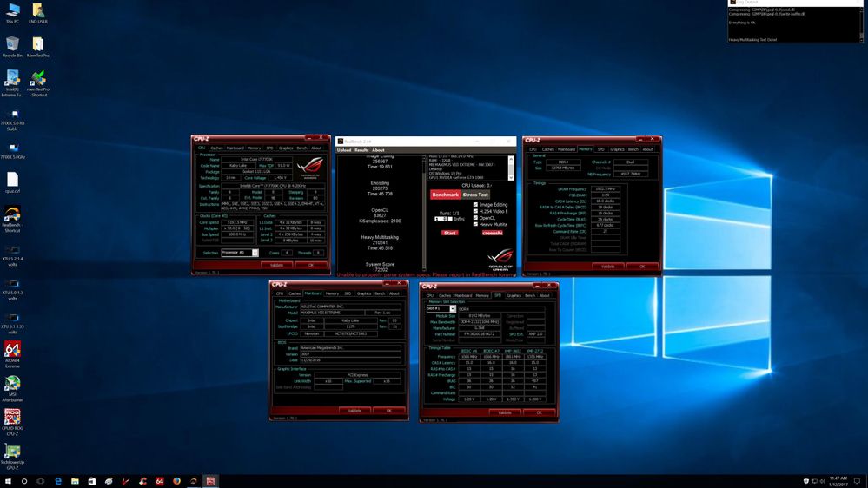The width and height of the screenshot is (868, 488).
Task: Adjust the RealBench runs spinner arrows
Action: 444,219
